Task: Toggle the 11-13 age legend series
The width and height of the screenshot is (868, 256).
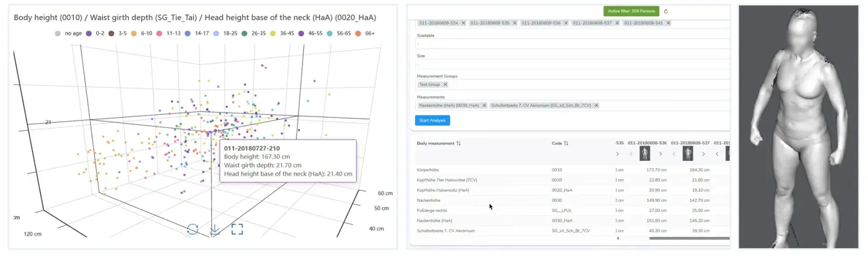Action: pos(168,33)
